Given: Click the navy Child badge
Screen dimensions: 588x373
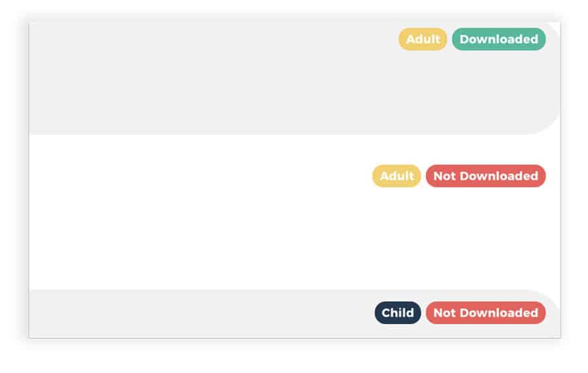Looking at the screenshot, I should click(x=397, y=313).
